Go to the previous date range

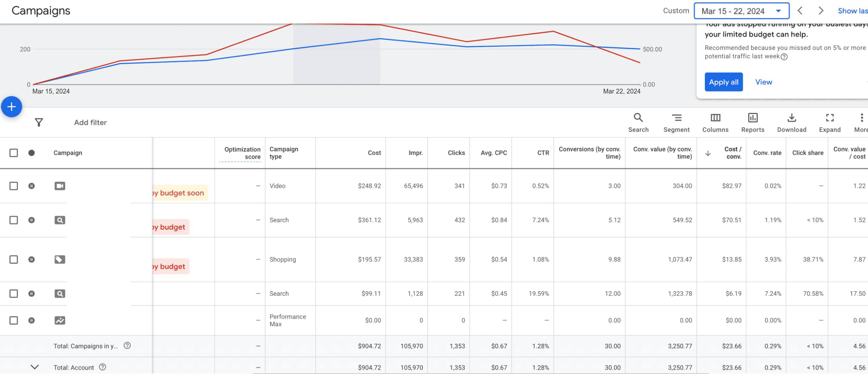click(x=800, y=11)
